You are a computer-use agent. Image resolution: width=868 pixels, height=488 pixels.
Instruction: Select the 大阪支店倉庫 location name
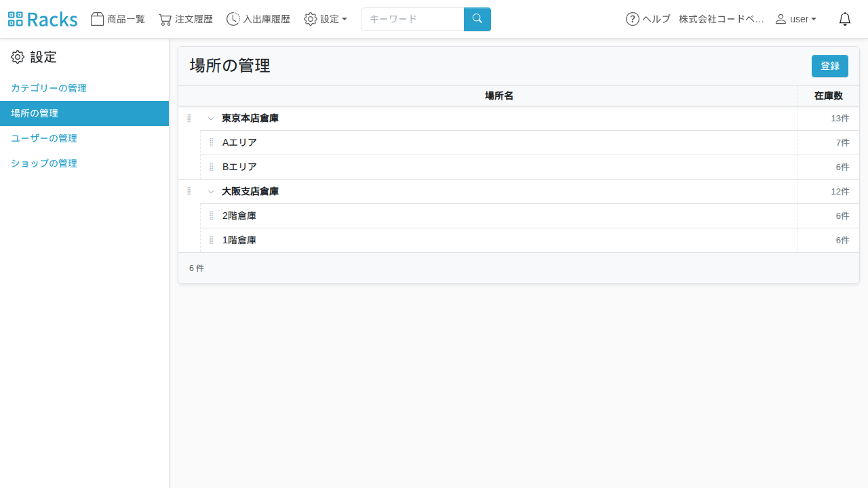tap(250, 192)
